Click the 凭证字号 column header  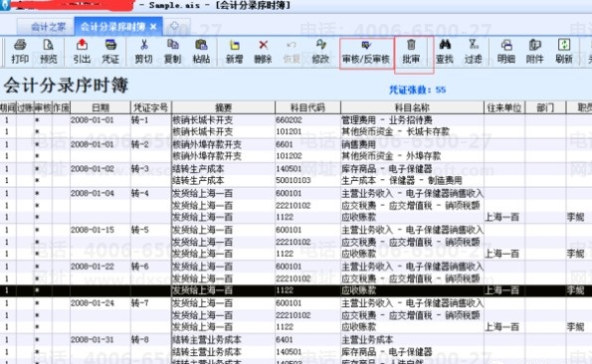point(151,107)
